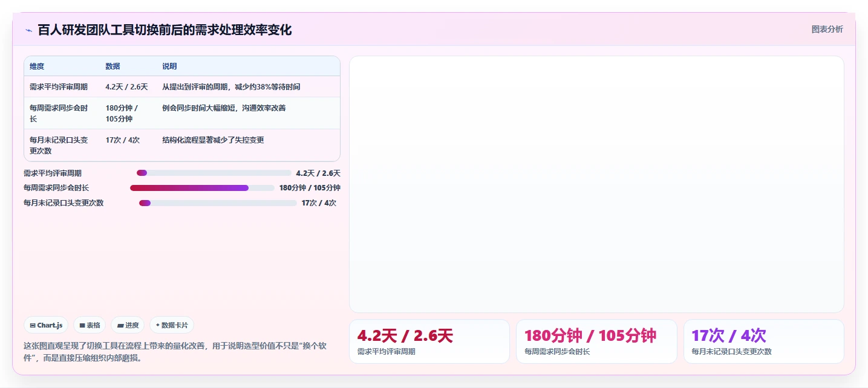The height and width of the screenshot is (388, 868).
Task: Click value 17次 / 4次 beside its progress bar
Action: click(319, 203)
